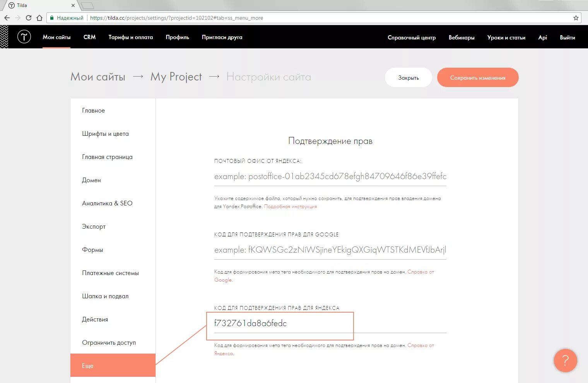
Task: Open Справка от Яндекса link
Action: point(324,349)
